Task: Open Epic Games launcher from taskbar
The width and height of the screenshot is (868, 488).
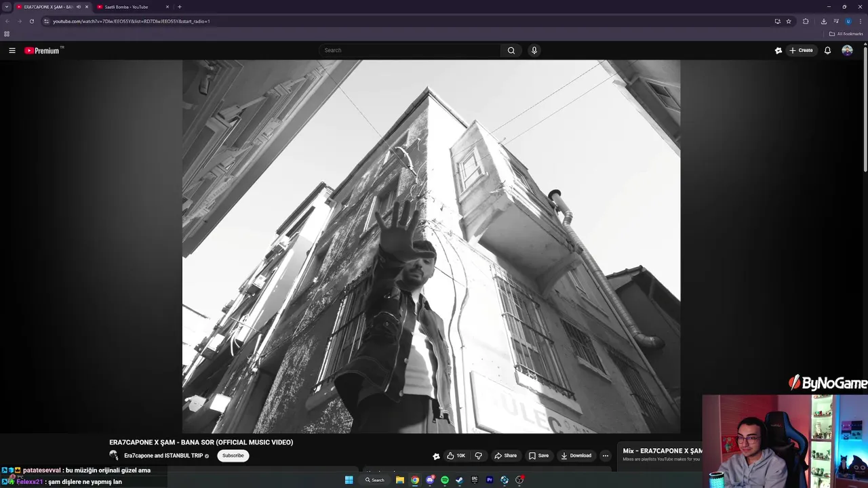Action: pyautogui.click(x=475, y=480)
